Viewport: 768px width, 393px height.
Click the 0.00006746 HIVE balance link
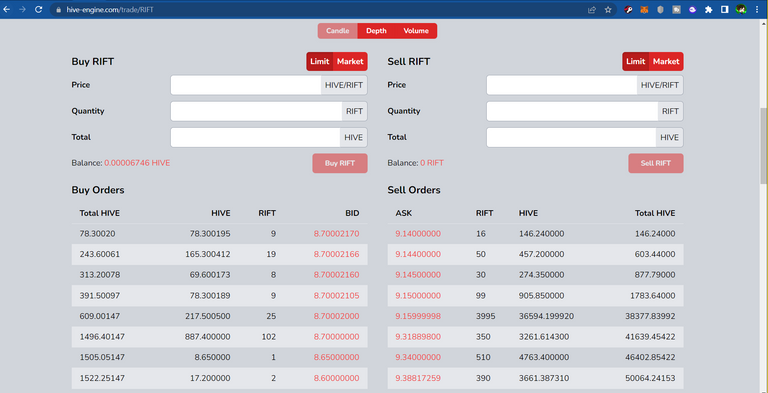137,163
